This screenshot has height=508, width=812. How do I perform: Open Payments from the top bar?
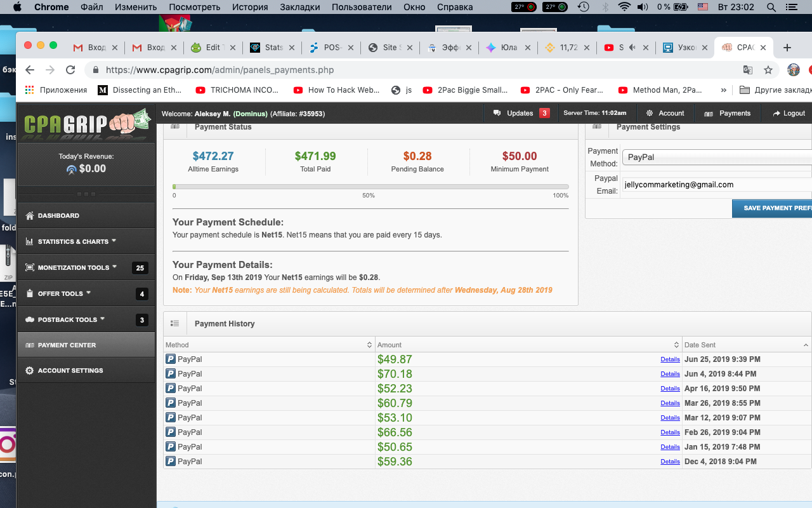pos(727,113)
